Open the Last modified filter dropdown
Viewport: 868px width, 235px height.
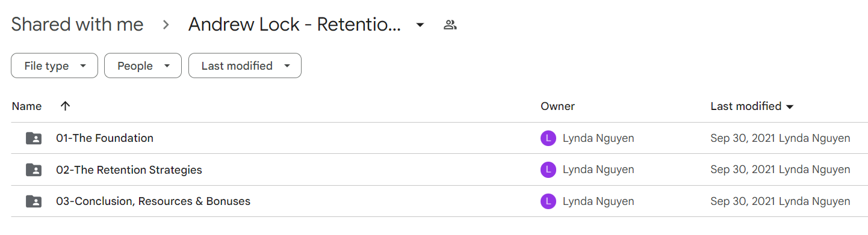(x=245, y=66)
